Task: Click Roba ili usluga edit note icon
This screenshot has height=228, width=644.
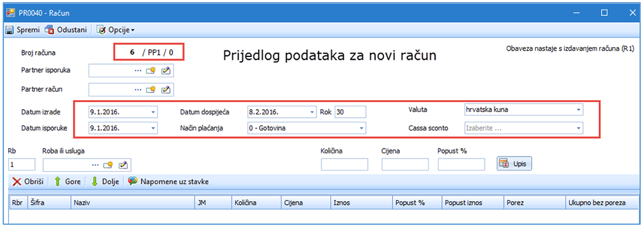Action: point(123,165)
